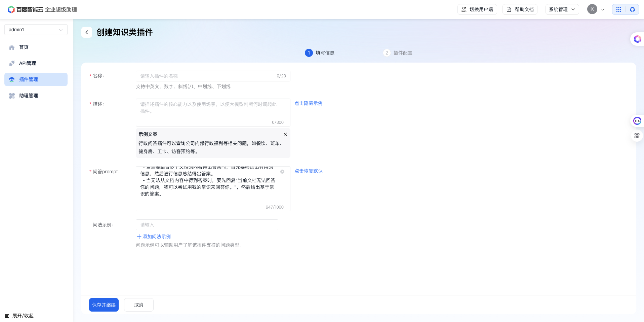Click the 助理管理 grid icon
This screenshot has height=322, width=644.
click(12, 96)
